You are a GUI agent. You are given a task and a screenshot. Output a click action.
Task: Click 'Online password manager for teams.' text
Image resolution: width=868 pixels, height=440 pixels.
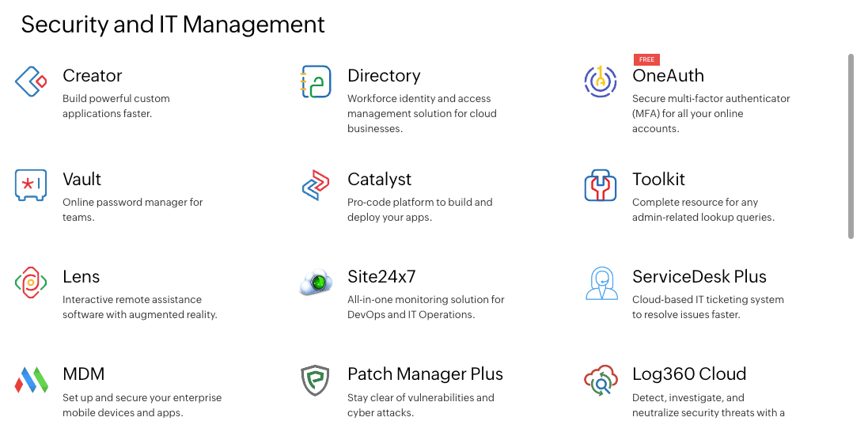pyautogui.click(x=132, y=209)
